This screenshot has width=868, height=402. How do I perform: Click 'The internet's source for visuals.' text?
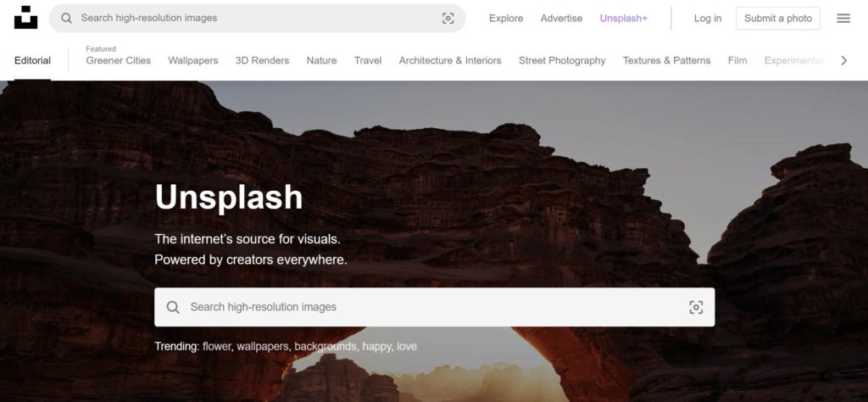[x=248, y=239]
